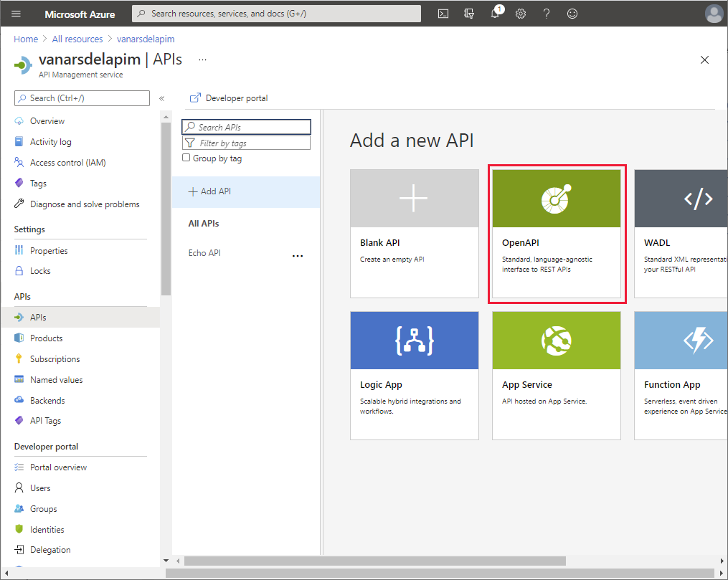This screenshot has height=580, width=728.
Task: Click the API Tags icon
Action: pyautogui.click(x=19, y=420)
